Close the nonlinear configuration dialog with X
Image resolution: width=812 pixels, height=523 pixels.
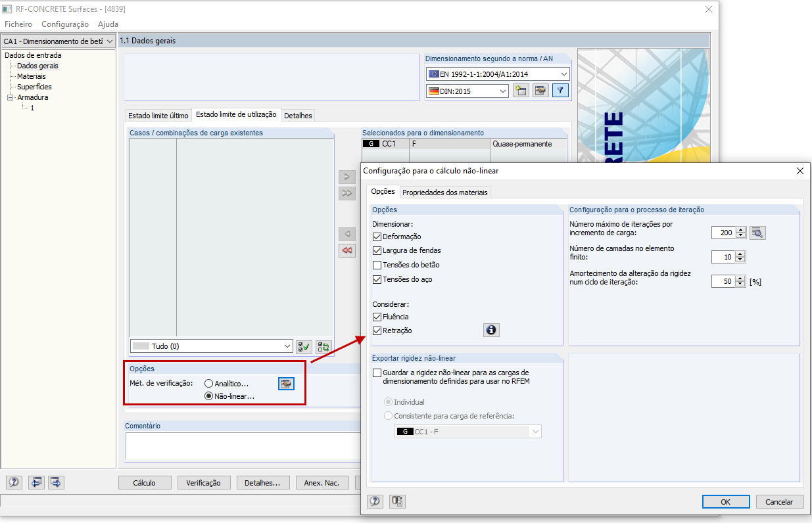[800, 171]
